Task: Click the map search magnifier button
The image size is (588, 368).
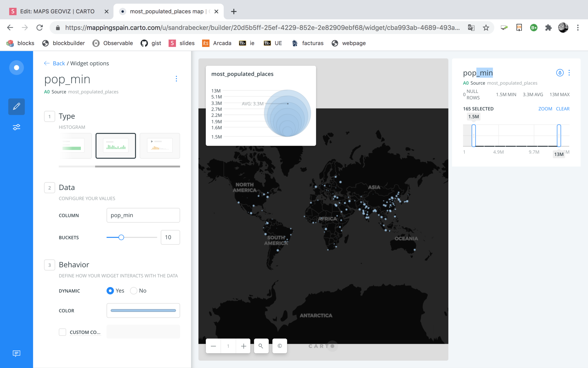Action: click(261, 346)
